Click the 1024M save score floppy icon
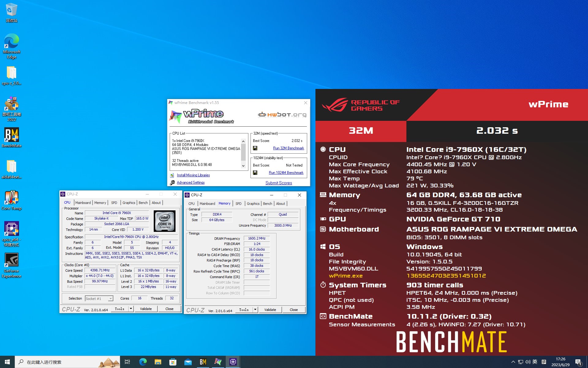The width and height of the screenshot is (588, 368). click(x=255, y=173)
